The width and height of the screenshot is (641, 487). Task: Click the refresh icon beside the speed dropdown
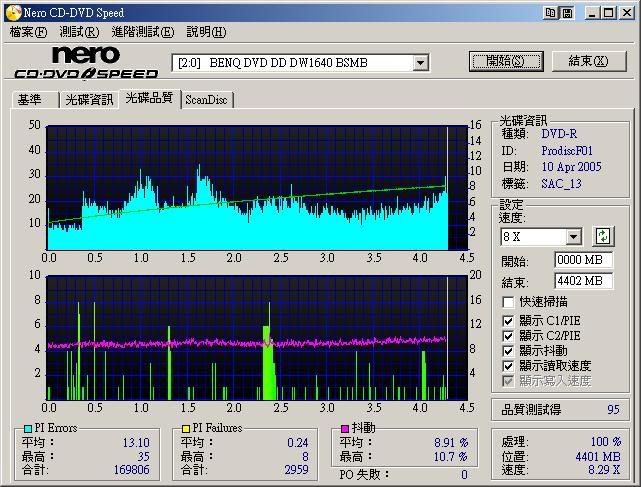(x=603, y=236)
